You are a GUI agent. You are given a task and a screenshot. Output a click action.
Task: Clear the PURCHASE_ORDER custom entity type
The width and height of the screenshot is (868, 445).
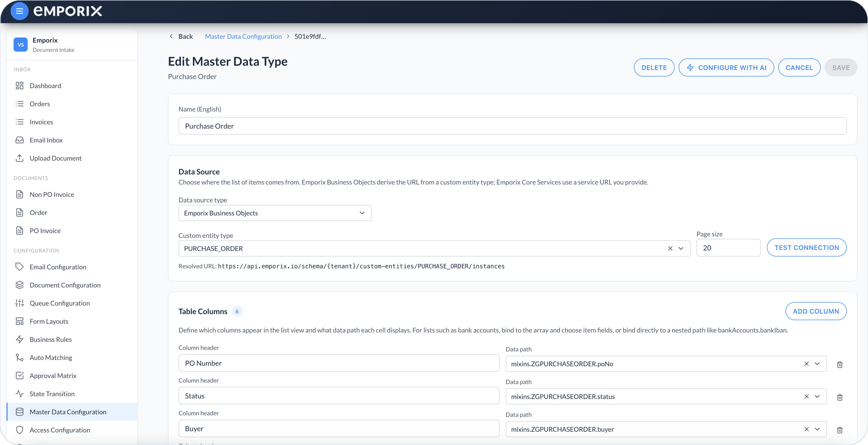tap(670, 249)
